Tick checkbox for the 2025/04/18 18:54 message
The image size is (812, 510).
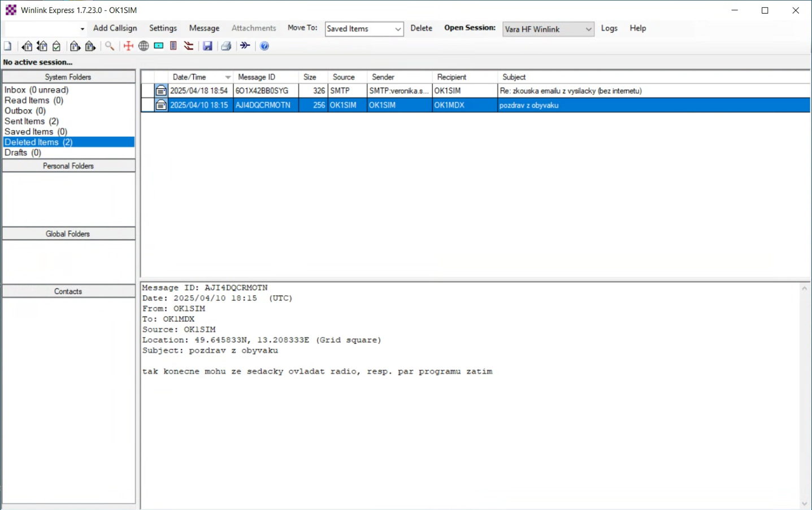147,90
